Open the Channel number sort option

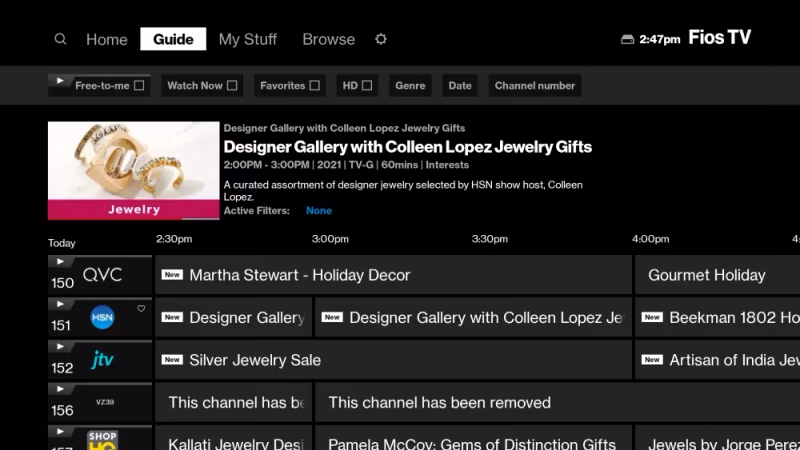tap(535, 86)
